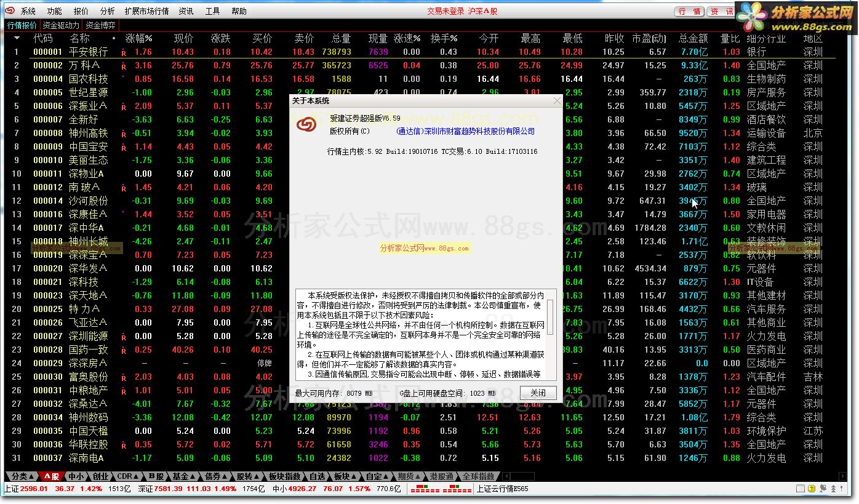Image resolution: width=859 pixels, height=504 pixels.
Task: Click the red R marker beside 华联控股
Action: (x=124, y=446)
